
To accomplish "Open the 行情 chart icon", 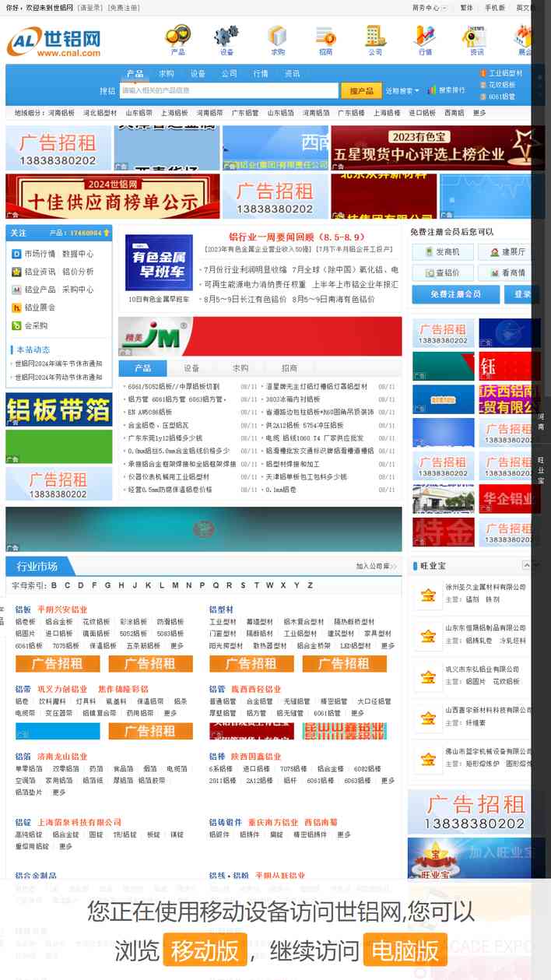I will tap(425, 36).
